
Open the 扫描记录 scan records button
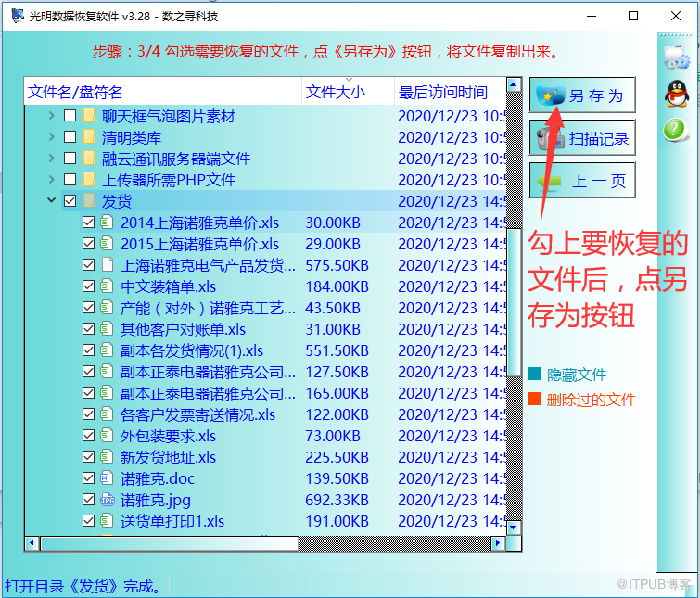pos(582,138)
